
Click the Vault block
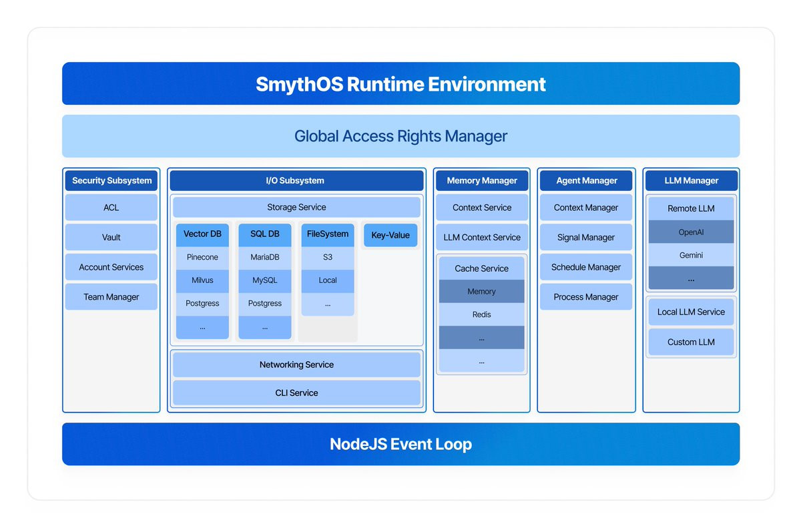tap(111, 237)
